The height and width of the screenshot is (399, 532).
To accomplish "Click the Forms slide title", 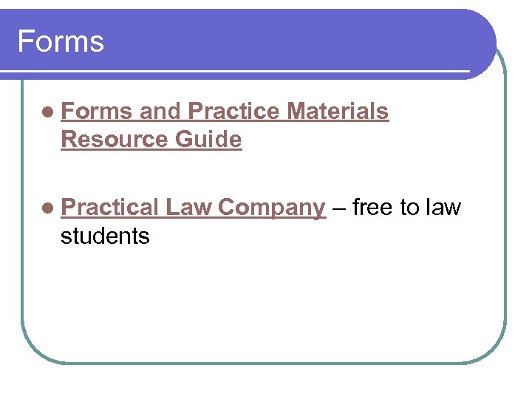I will tap(61, 41).
